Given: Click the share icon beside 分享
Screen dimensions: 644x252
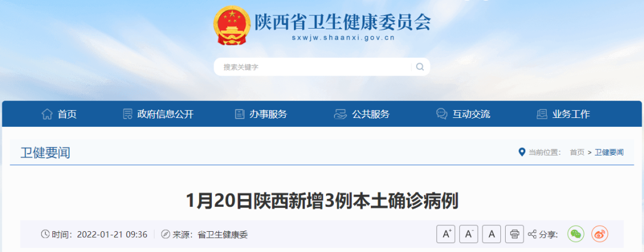Looking at the screenshot, I should point(532,234).
